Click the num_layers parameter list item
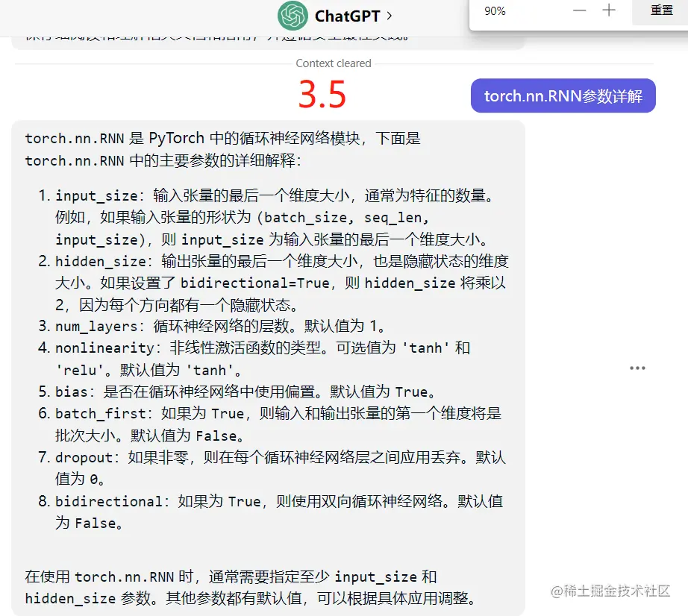 click(x=212, y=326)
